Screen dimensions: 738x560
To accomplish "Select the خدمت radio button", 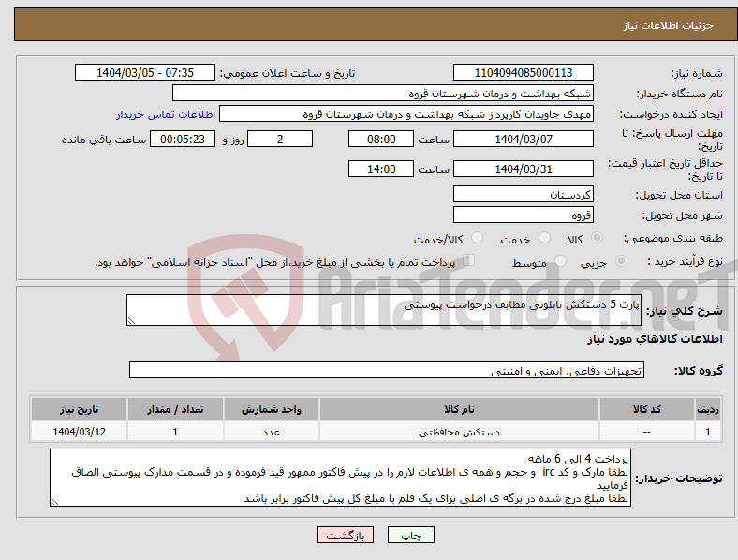I will [x=544, y=238].
